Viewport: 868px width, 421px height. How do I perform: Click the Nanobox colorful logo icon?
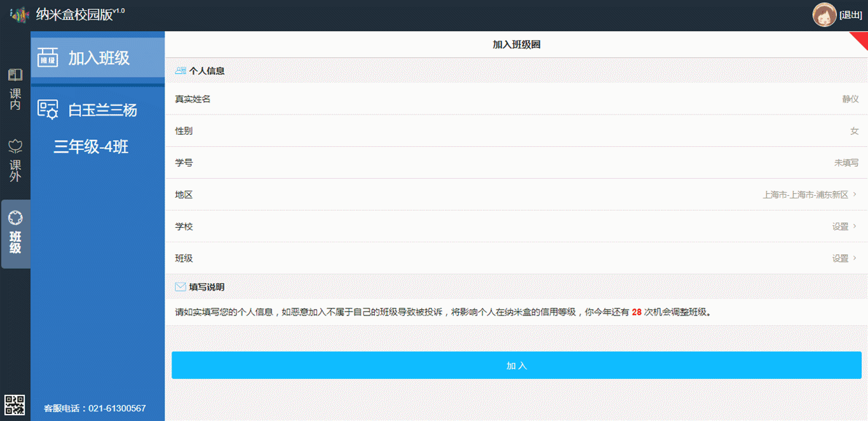(x=20, y=15)
